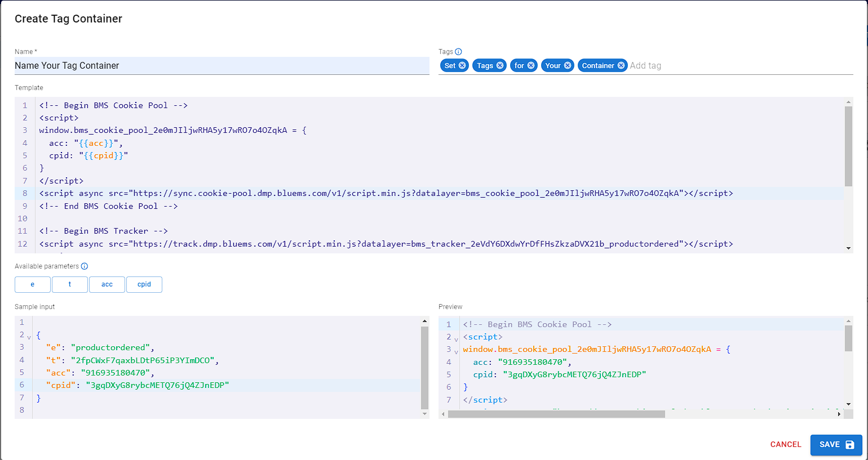
Task: Show info for Available parameters
Action: point(85,266)
